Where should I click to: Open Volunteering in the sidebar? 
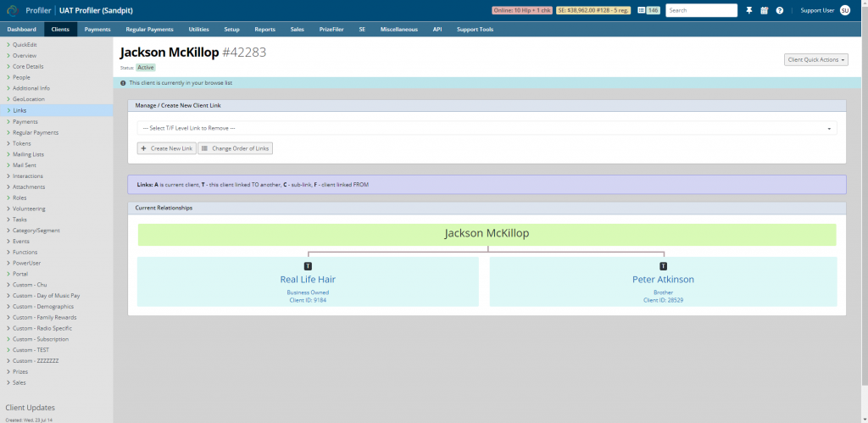(x=29, y=209)
